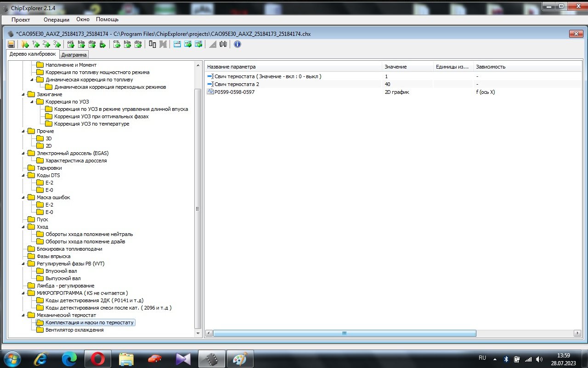Image resolution: width=588 pixels, height=368 pixels.
Task: Click the 'Значение' column header
Action: click(x=395, y=67)
